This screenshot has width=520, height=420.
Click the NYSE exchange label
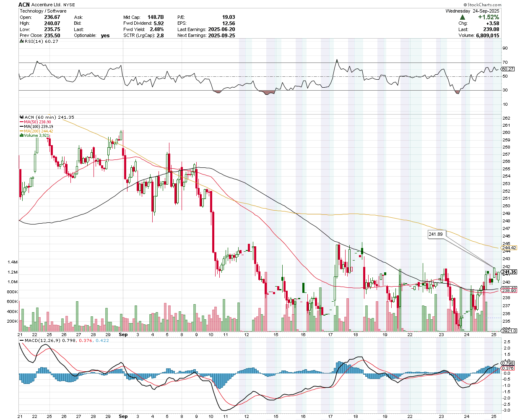(69, 5)
